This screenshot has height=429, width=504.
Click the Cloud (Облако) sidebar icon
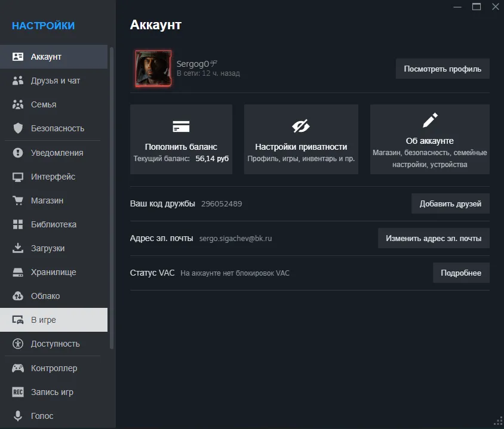pos(17,296)
